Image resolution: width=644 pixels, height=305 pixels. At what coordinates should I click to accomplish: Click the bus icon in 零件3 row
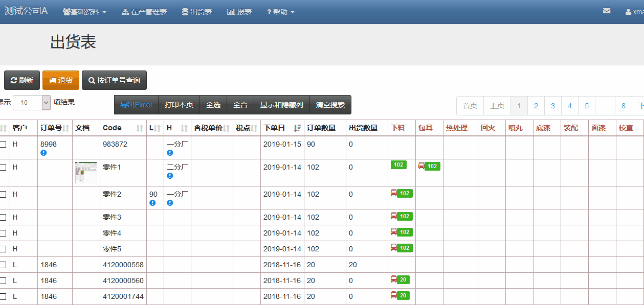click(x=394, y=216)
